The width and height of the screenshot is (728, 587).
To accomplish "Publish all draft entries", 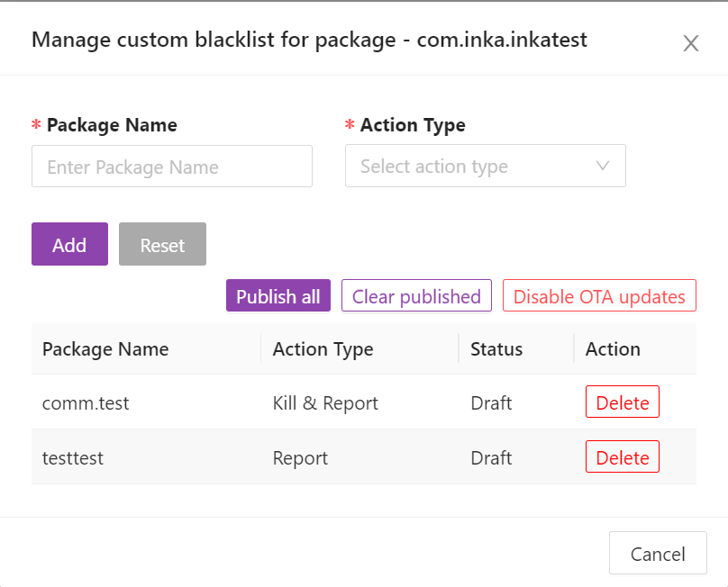I will click(278, 294).
